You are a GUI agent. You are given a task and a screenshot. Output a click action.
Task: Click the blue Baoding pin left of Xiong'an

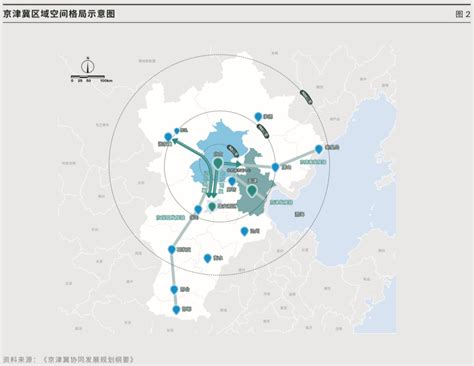coord(198,209)
